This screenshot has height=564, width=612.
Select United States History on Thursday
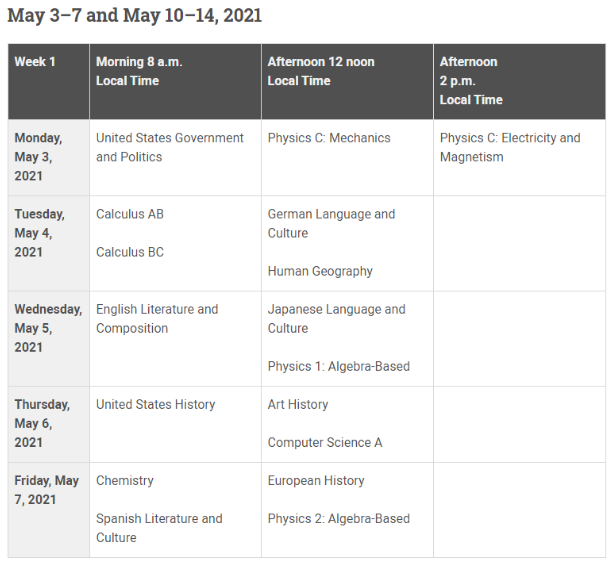156,404
